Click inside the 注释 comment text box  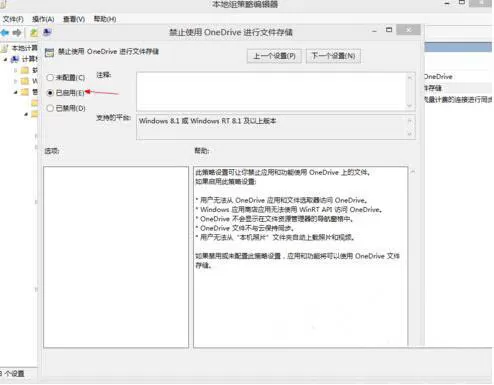click(272, 91)
